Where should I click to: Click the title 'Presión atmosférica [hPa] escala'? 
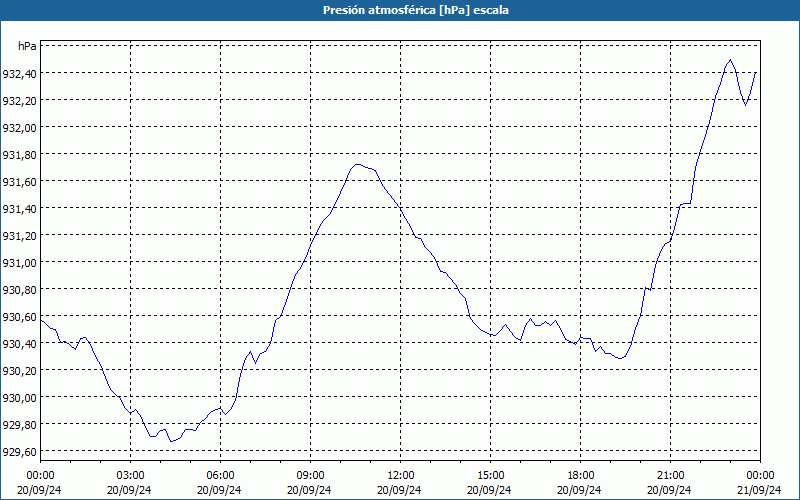coord(415,10)
